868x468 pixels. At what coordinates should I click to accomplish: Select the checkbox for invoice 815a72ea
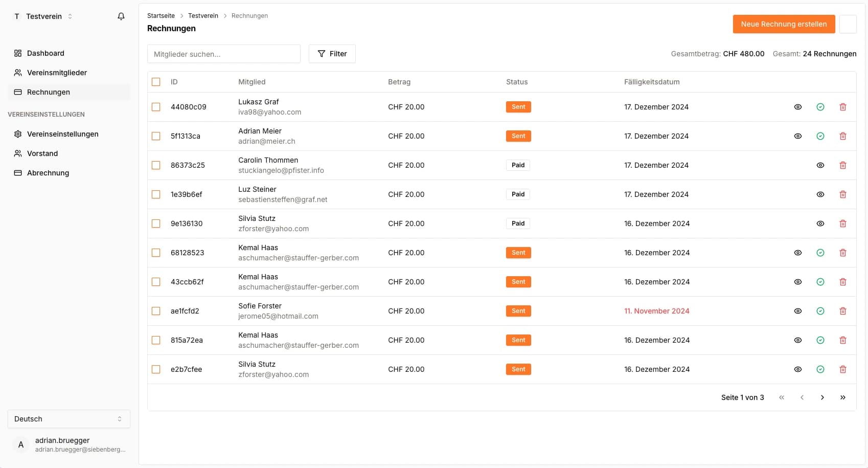(156, 340)
